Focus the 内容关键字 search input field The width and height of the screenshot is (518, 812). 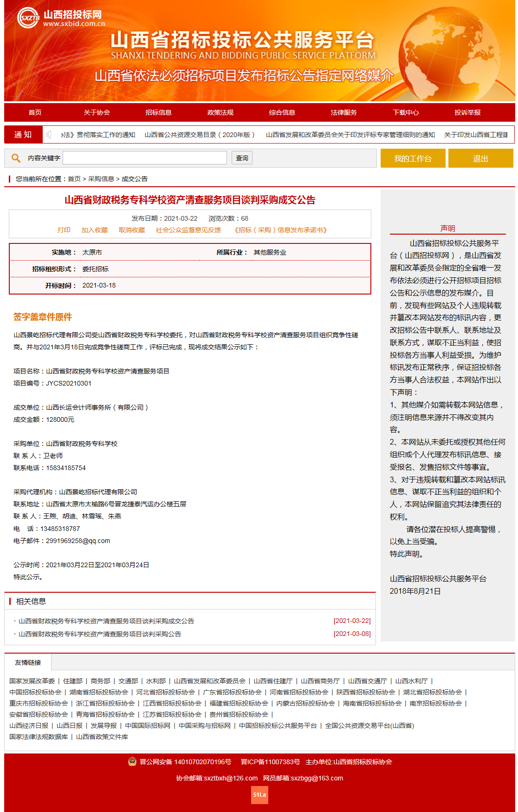click(x=144, y=158)
